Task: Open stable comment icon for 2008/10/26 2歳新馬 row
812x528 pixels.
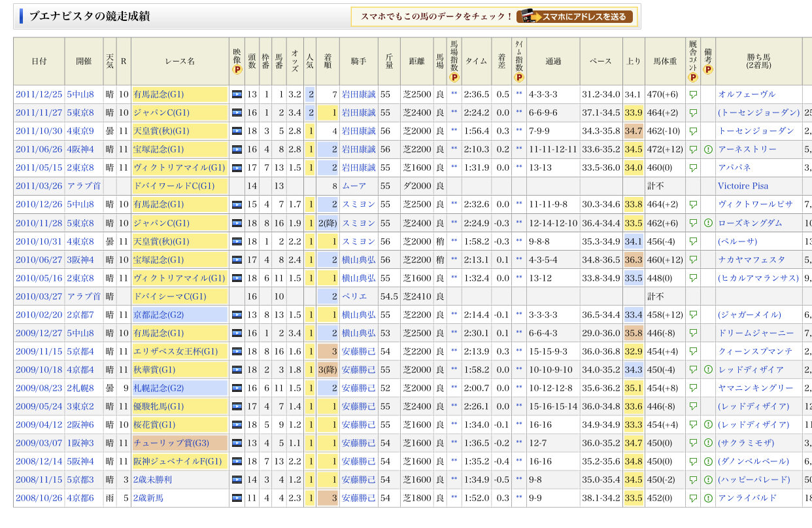Action: (693, 498)
